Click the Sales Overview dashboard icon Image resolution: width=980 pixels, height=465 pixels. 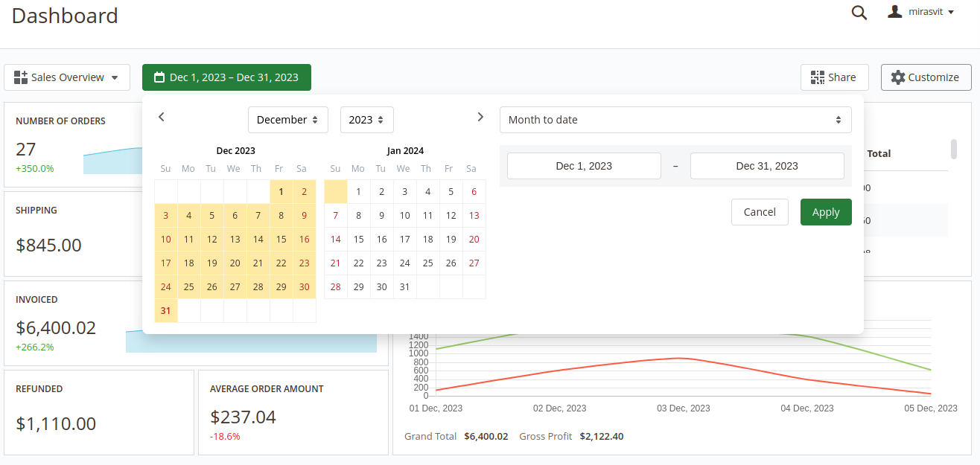[21, 77]
